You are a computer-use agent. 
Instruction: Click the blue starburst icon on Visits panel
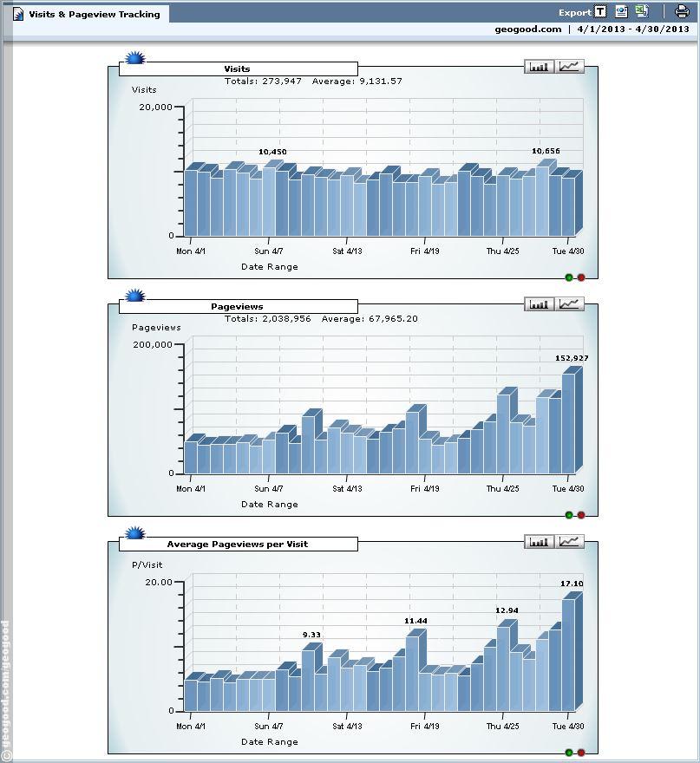point(134,59)
